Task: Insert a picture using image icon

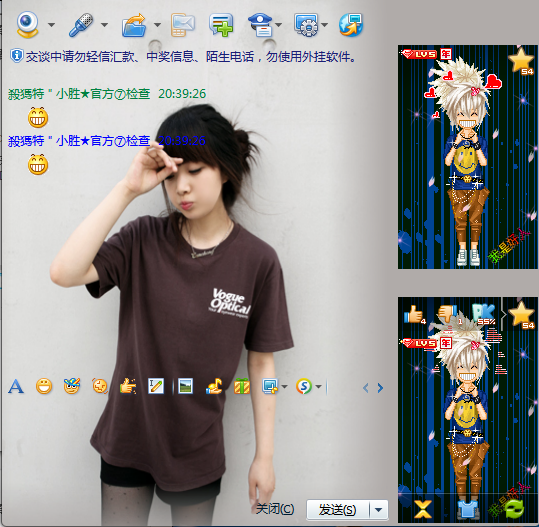Action: click(186, 386)
